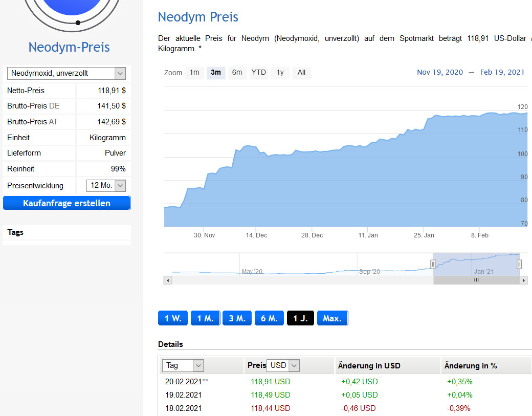This screenshot has width=532, height=416.
Task: Click the Brutto-Preis AT value 142,69 $
Action: (x=112, y=122)
